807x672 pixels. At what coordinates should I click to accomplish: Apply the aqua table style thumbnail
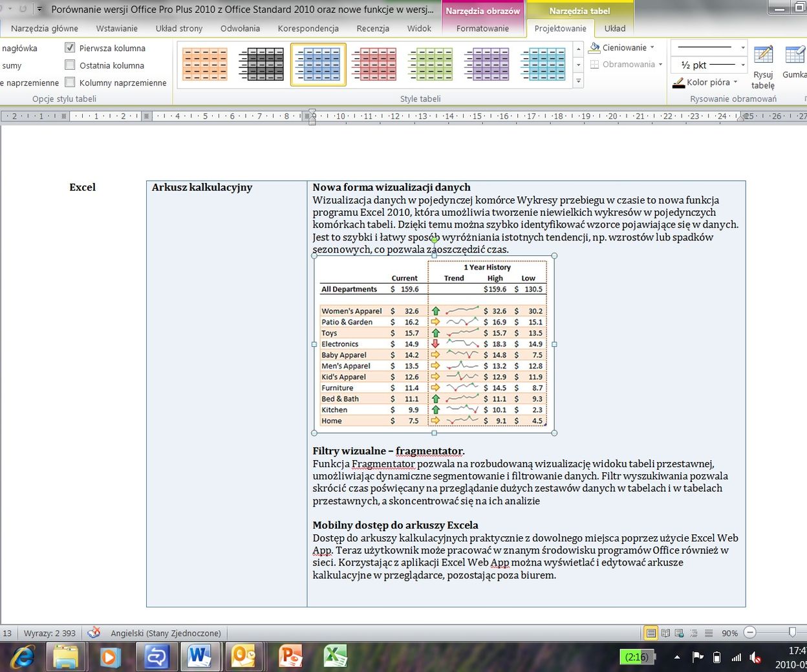[x=543, y=65]
